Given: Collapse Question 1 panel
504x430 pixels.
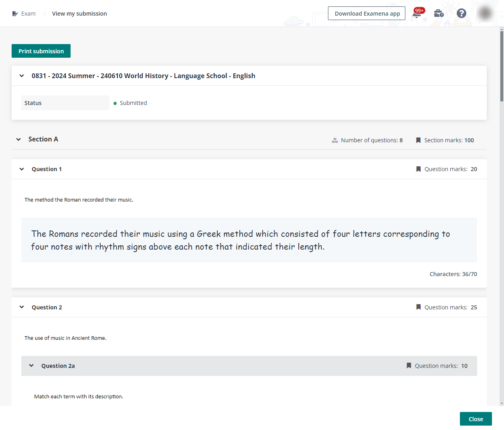Looking at the screenshot, I should 22,169.
